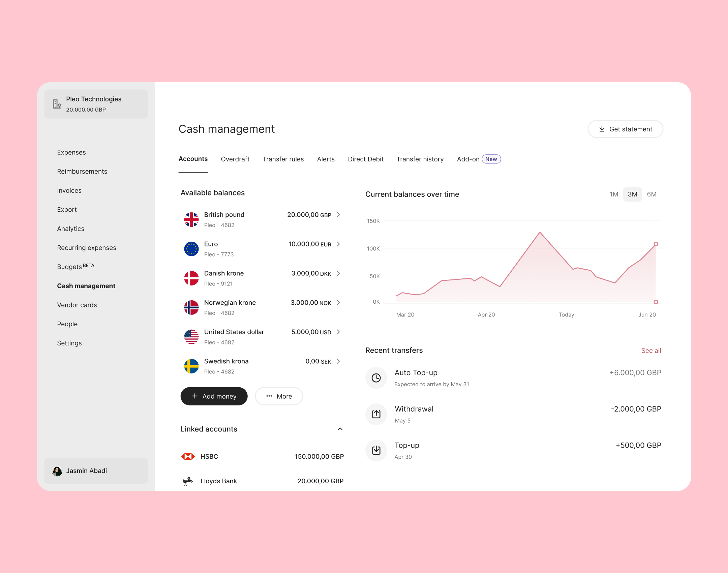Open Settings in the sidebar
This screenshot has height=573, width=728.
[x=69, y=343]
